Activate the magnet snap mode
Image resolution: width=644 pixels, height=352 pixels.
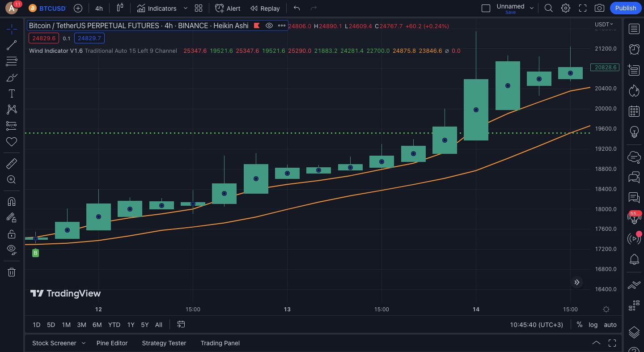[x=12, y=202]
